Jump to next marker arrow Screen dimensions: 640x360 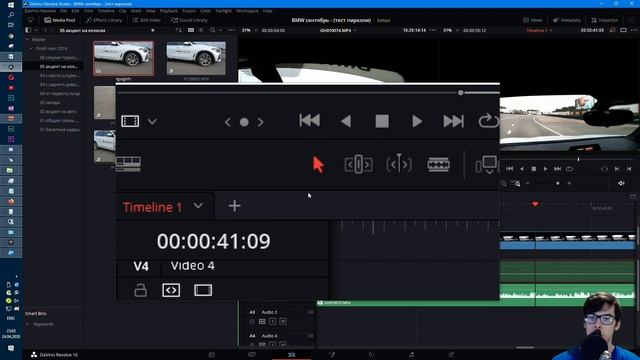click(x=260, y=122)
